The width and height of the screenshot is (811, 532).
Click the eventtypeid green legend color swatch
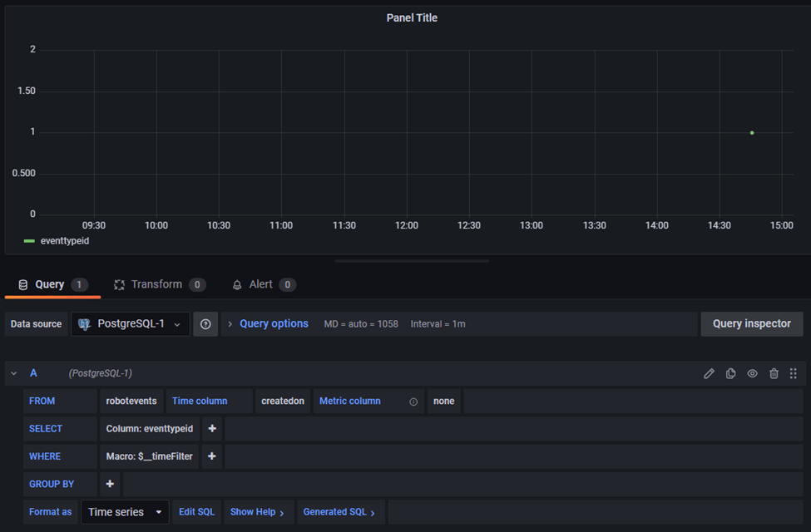(29, 241)
